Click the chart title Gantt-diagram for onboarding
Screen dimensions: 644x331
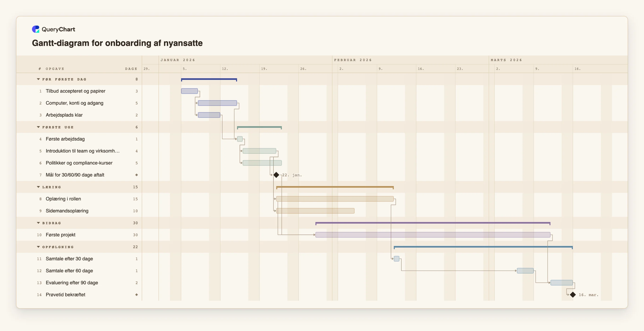click(117, 43)
